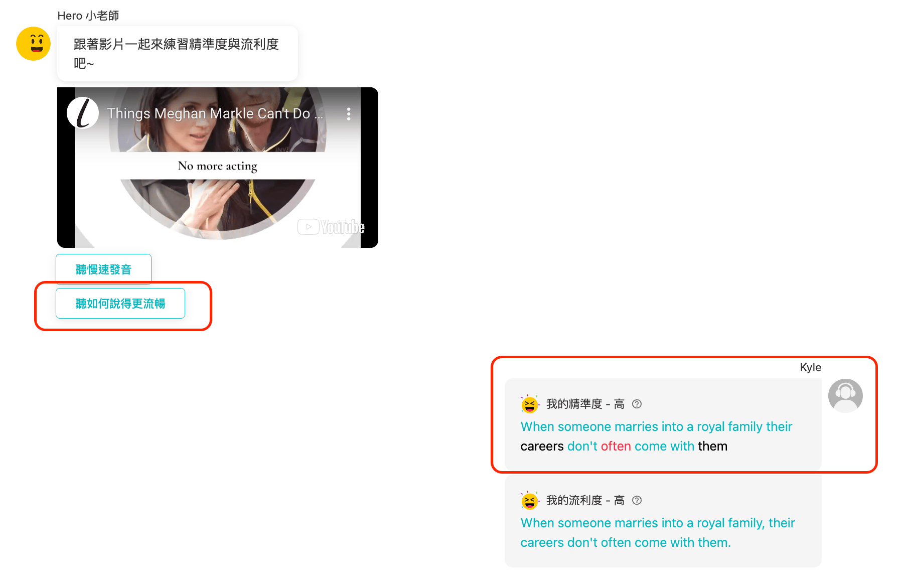899x588 pixels.
Task: Click the 聽如何說得更流暢 button
Action: click(120, 304)
